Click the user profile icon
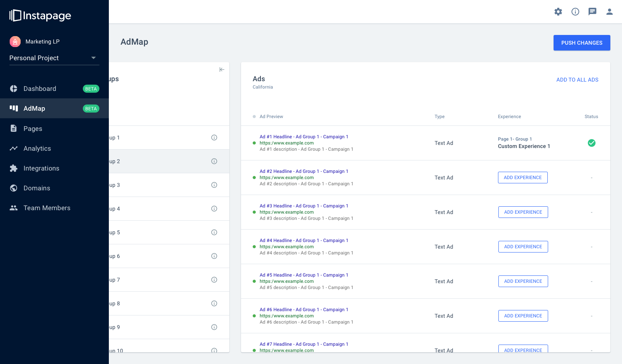 [x=609, y=12]
